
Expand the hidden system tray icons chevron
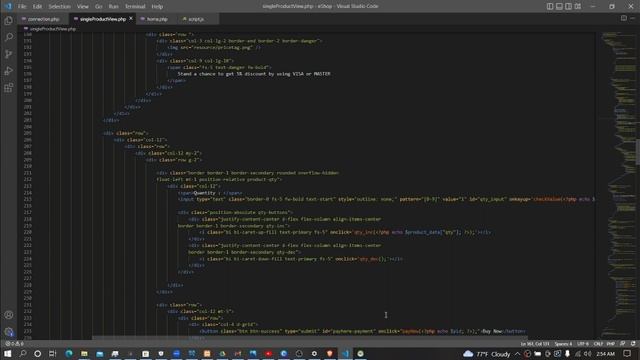[518, 354]
